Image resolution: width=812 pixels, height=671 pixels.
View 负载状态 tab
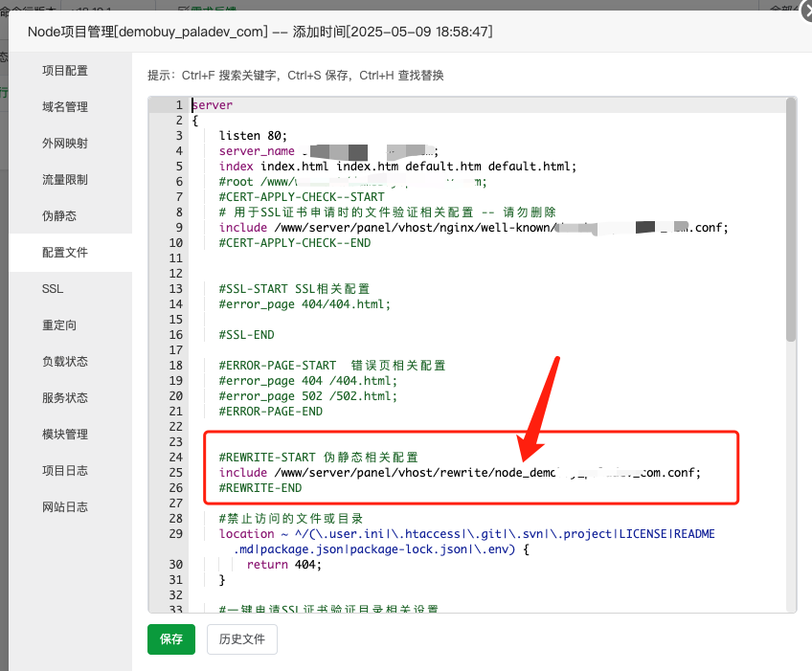[x=65, y=362]
